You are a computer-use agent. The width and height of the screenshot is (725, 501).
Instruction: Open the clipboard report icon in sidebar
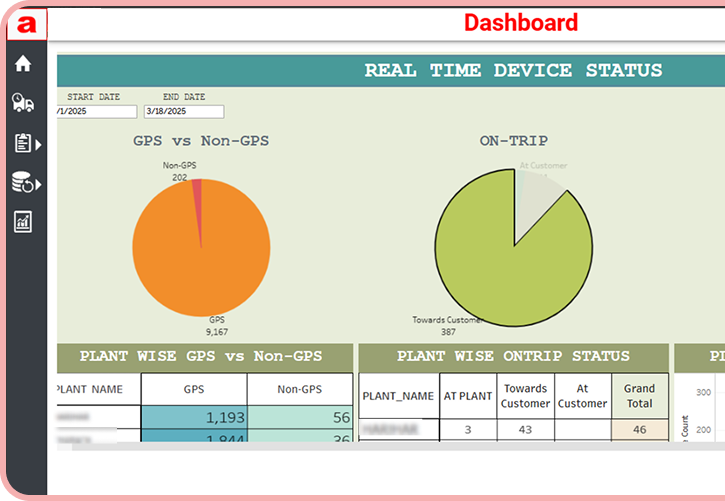(x=22, y=143)
